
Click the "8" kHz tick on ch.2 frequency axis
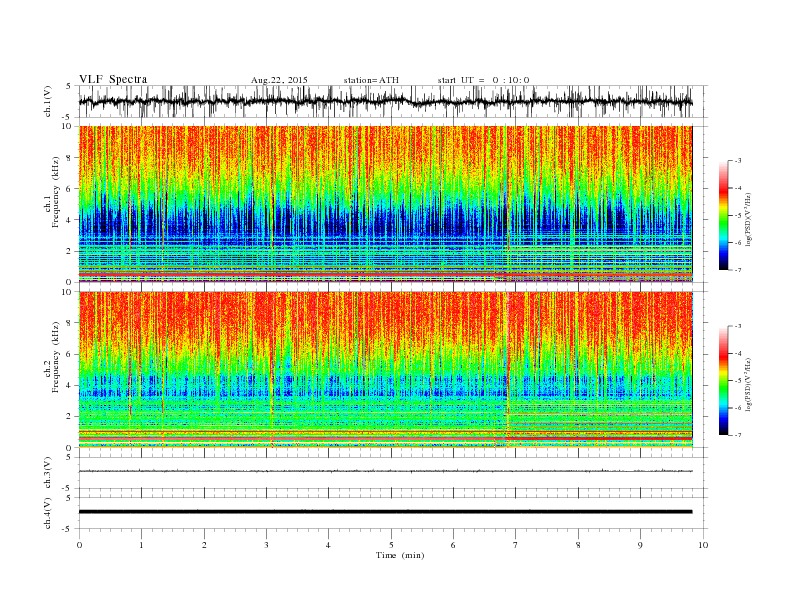click(69, 323)
